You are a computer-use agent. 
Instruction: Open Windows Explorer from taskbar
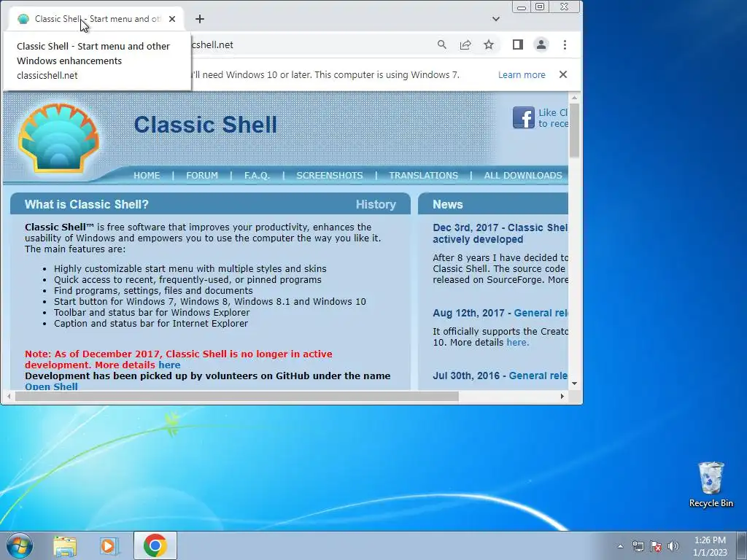tap(65, 545)
